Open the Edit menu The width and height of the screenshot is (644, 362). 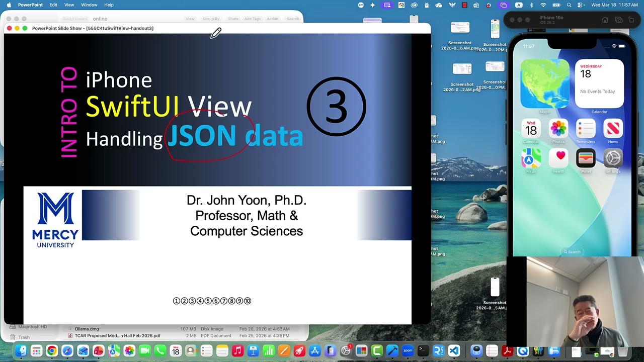click(x=53, y=5)
